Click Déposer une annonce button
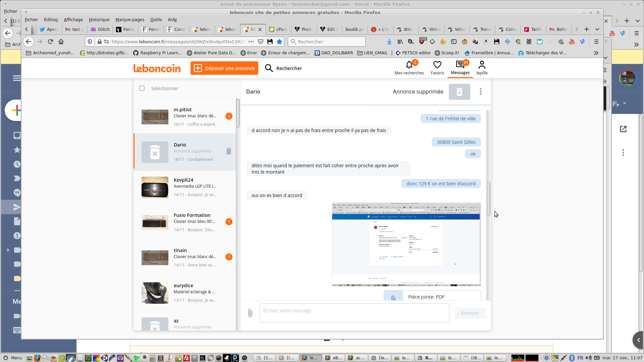The width and height of the screenshot is (644, 362). click(x=224, y=68)
